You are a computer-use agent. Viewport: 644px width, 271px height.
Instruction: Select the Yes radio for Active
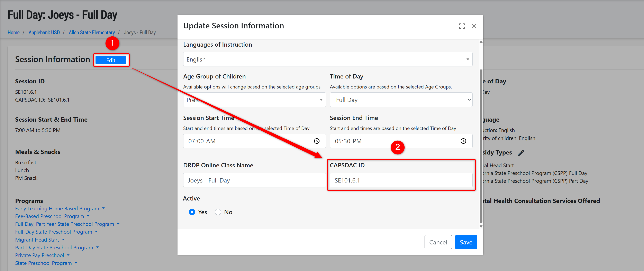tap(192, 212)
